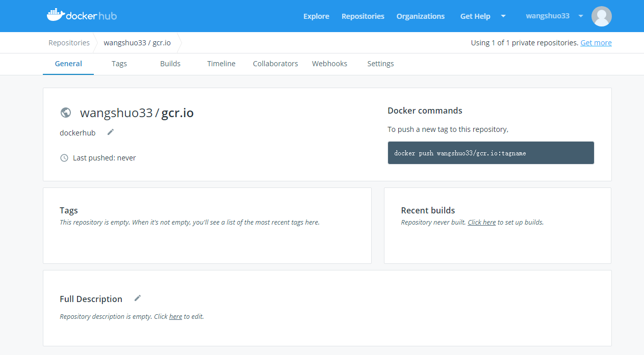Open the Settings tab
Screen dimensions: 644x355
pos(380,64)
